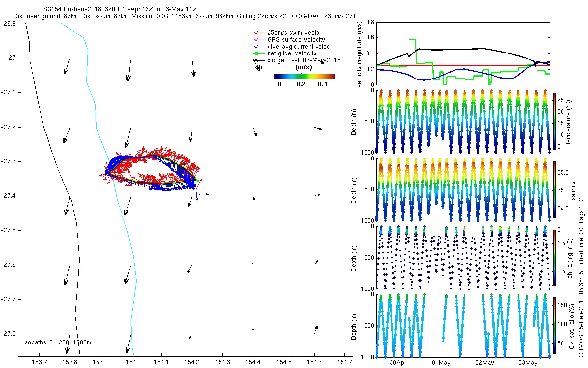
Task: Select the black sfc geo. vel. legend arrow
Action: [257, 60]
